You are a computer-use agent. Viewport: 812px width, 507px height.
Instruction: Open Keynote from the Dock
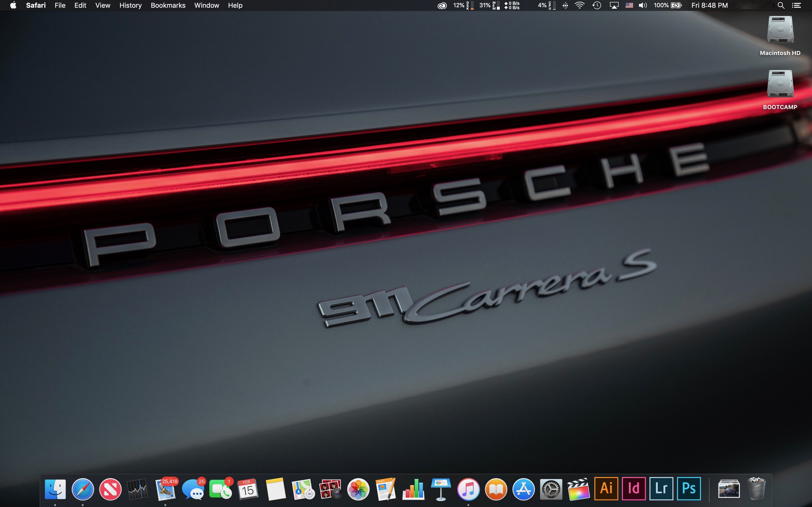pos(441,489)
